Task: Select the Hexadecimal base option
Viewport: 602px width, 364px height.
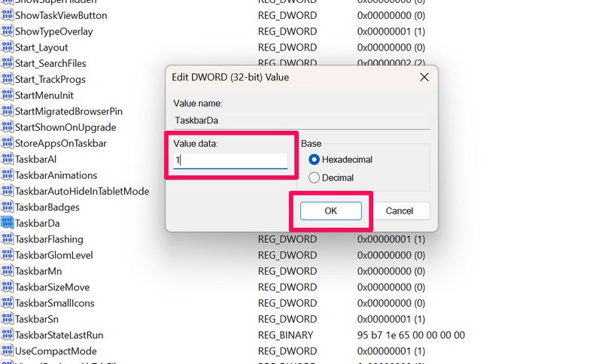Action: 340,159
